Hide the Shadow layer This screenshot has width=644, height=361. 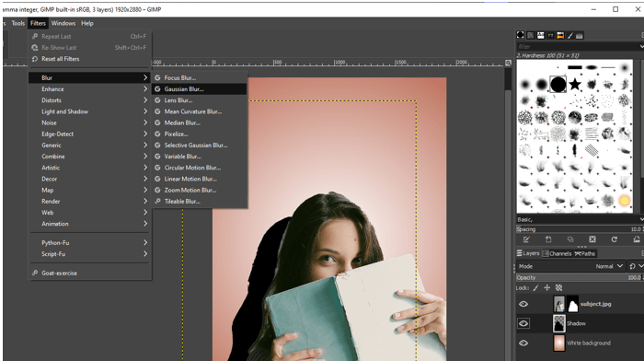(523, 323)
